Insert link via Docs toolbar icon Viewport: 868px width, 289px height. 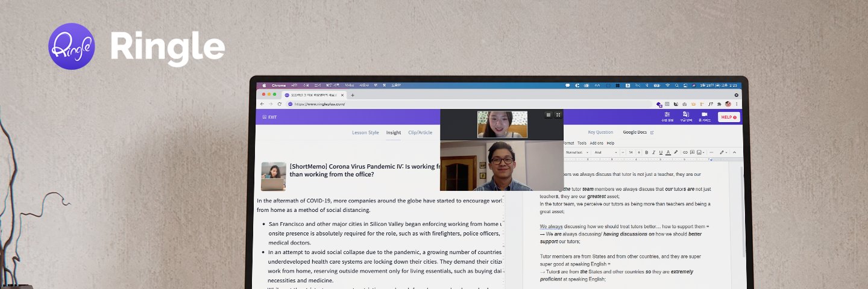(685, 152)
